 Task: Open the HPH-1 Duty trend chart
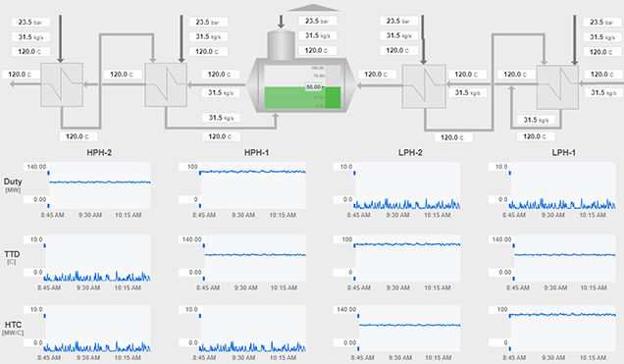click(x=253, y=185)
